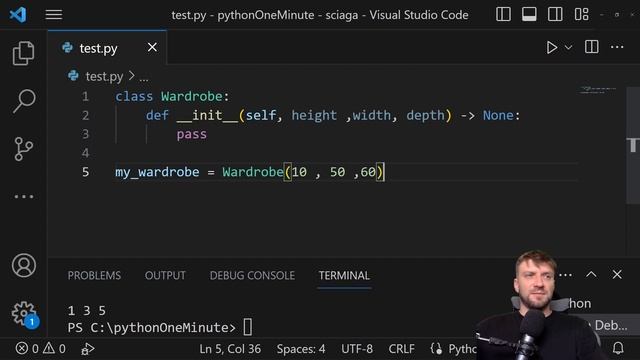Toggle primary side bar layout button
This screenshot has height=360, width=640.
503,14
